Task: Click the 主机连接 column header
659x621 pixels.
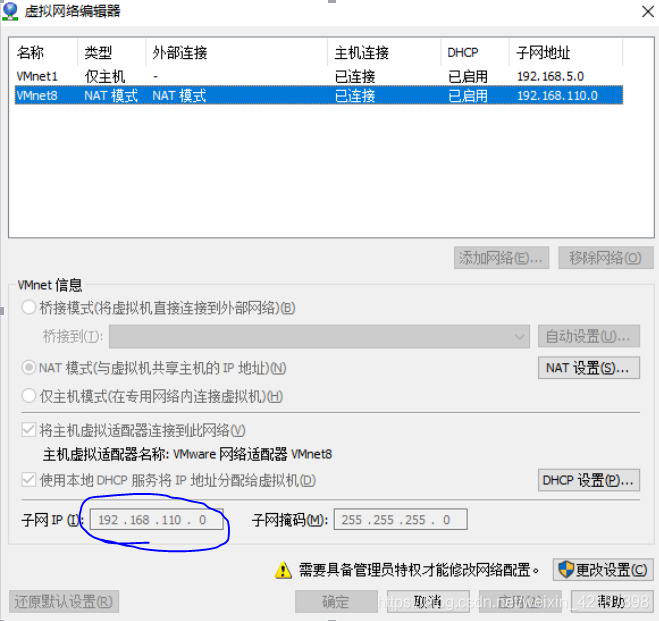Action: (384, 53)
